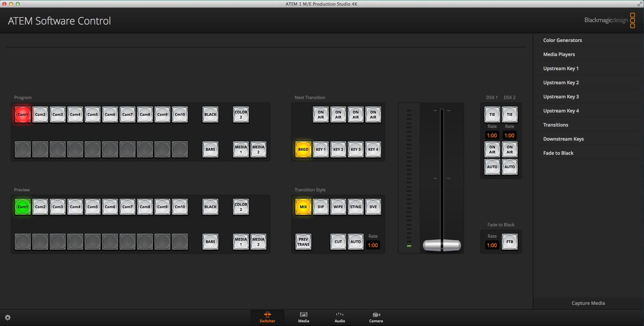Open the Audio mixer tab
Screen dimensions: 644x326
click(x=340, y=318)
